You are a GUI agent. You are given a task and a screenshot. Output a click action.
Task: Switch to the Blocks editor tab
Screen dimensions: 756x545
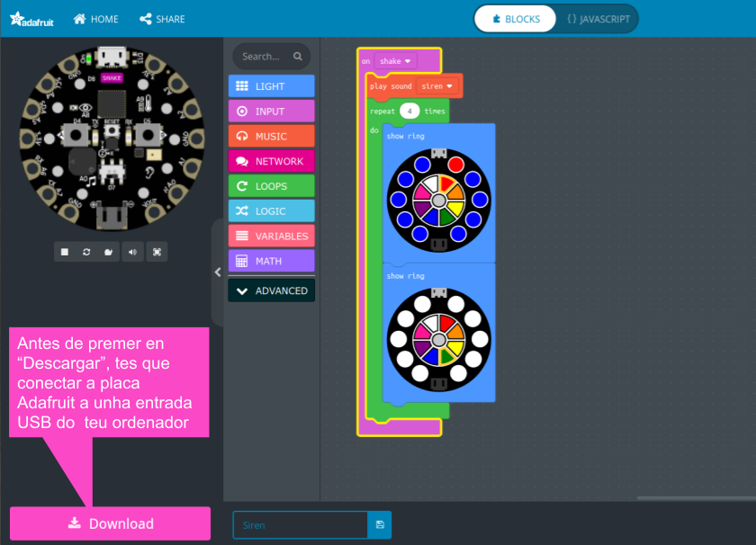pos(517,19)
